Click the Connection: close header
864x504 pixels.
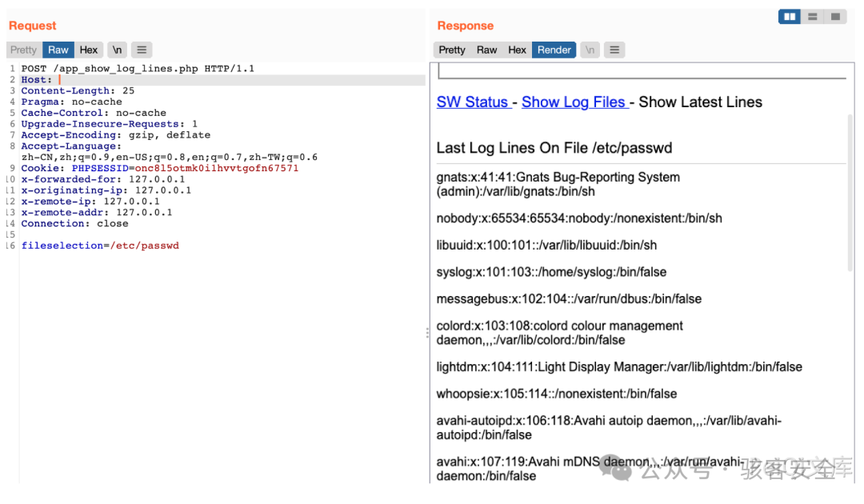75,223
